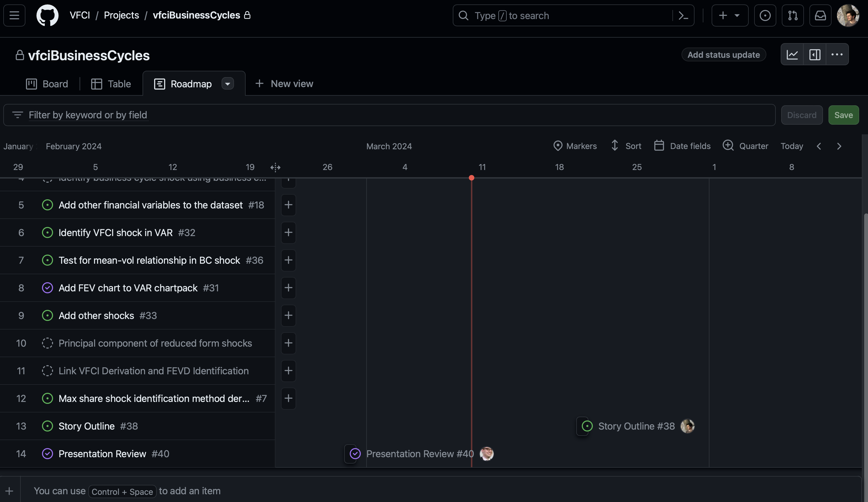Toggle the project details side panel icon

(815, 54)
